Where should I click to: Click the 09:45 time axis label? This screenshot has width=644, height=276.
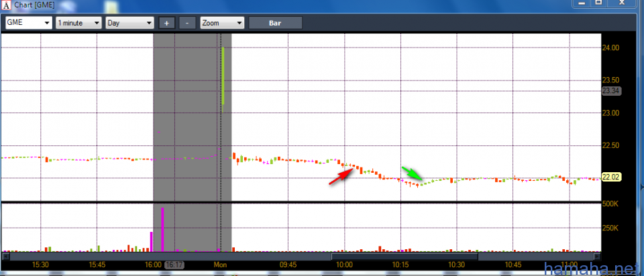(x=288, y=265)
